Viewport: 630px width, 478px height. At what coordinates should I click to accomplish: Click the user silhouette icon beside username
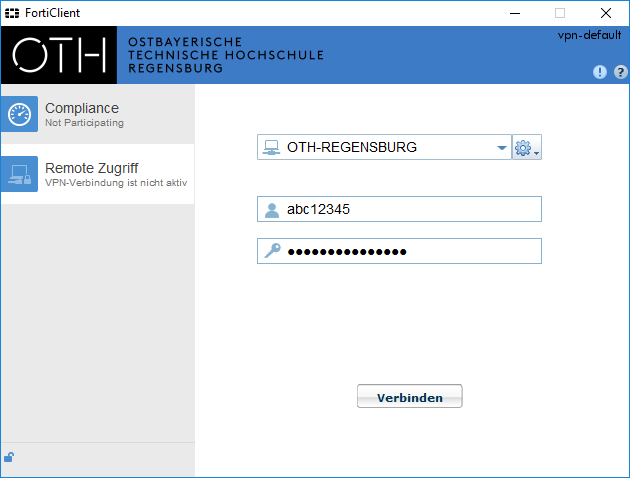272,210
